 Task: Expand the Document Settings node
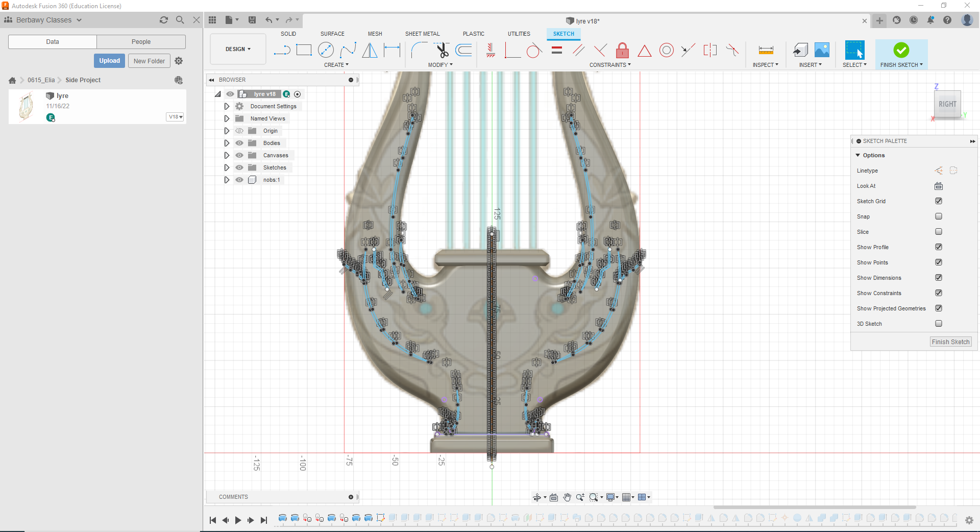(x=227, y=106)
